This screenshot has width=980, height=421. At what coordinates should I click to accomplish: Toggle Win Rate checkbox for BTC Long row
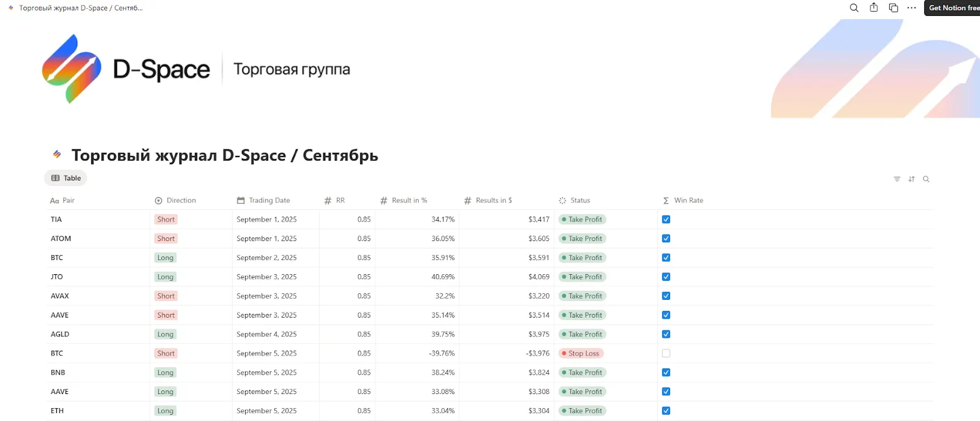666,258
